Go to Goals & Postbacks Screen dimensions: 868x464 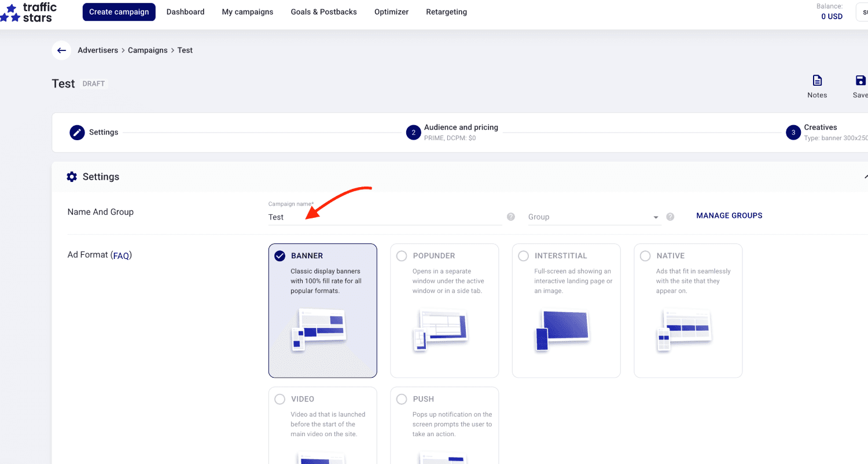click(x=323, y=12)
